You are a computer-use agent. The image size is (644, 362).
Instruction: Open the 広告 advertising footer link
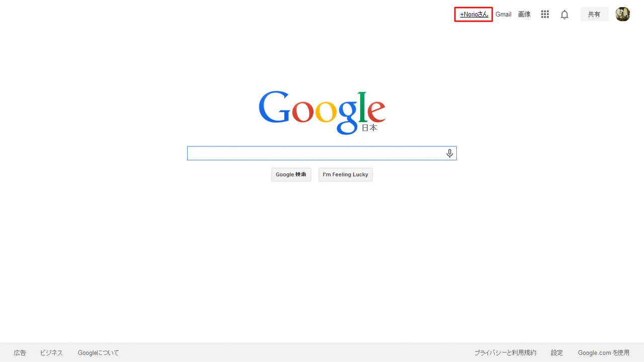20,353
